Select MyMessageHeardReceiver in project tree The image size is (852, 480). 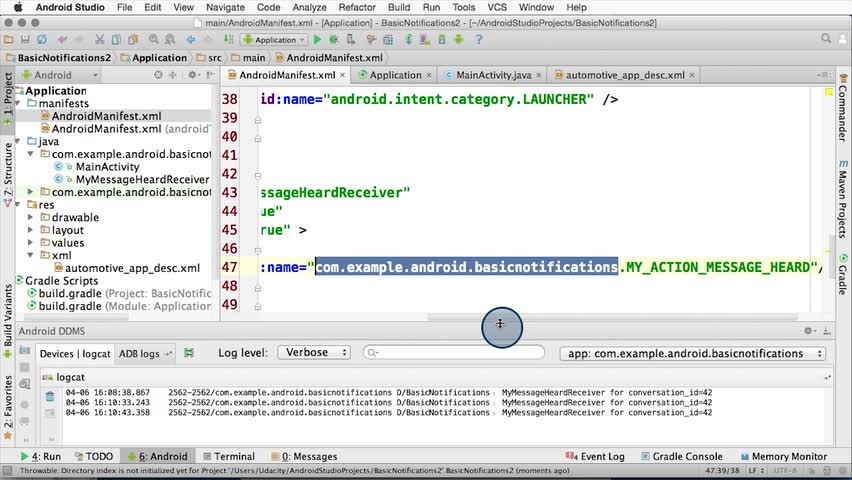click(142, 179)
